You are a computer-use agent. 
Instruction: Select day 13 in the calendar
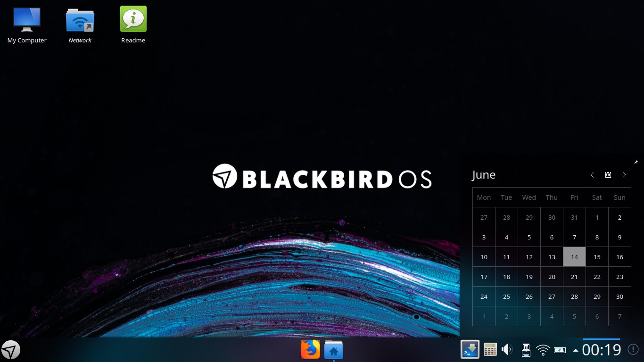click(552, 257)
